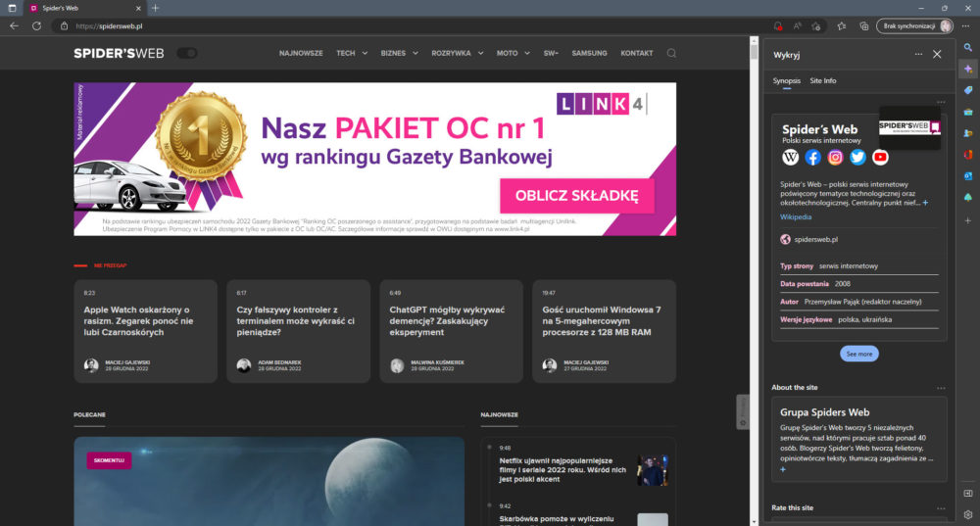Viewport: 980px width, 526px height.
Task: Expand the Spider's Web description with plus
Action: [926, 203]
